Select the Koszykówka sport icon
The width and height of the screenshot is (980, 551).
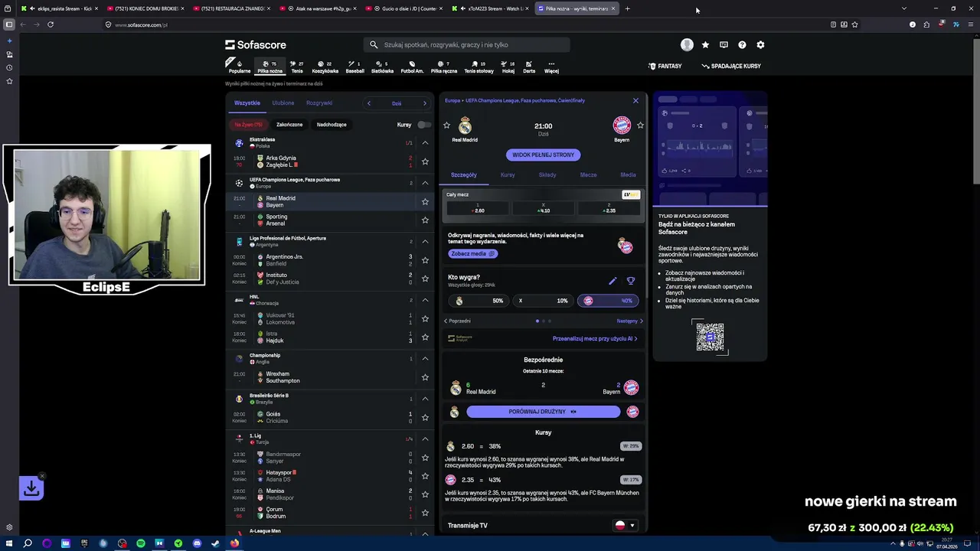[325, 67]
